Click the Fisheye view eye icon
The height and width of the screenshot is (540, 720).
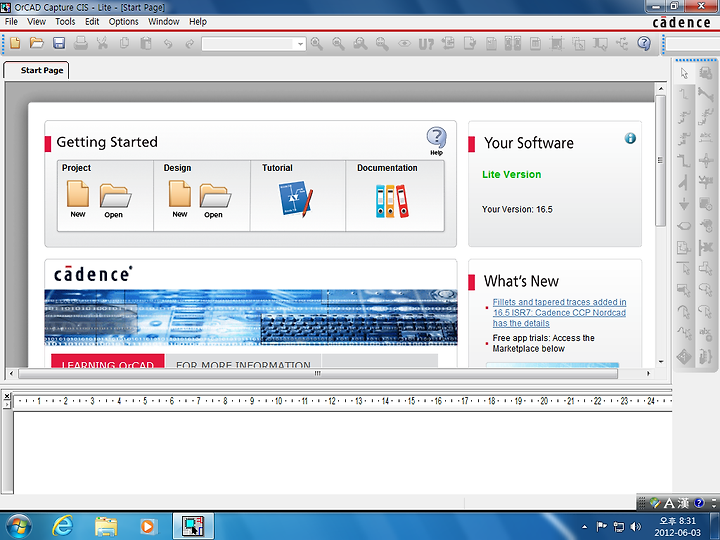pyautogui.click(x=404, y=44)
